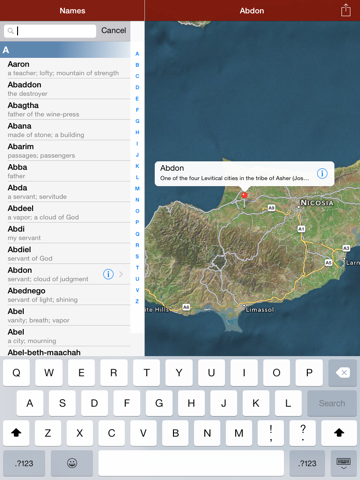Jump to letter D in the index

tap(137, 87)
